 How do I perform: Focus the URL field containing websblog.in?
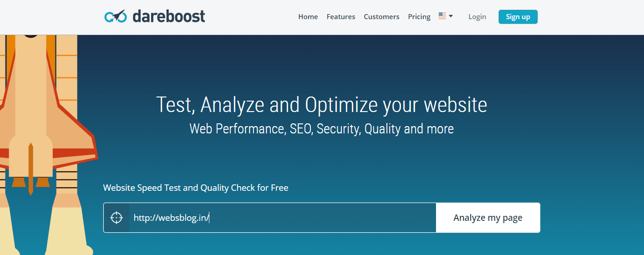(x=283, y=218)
